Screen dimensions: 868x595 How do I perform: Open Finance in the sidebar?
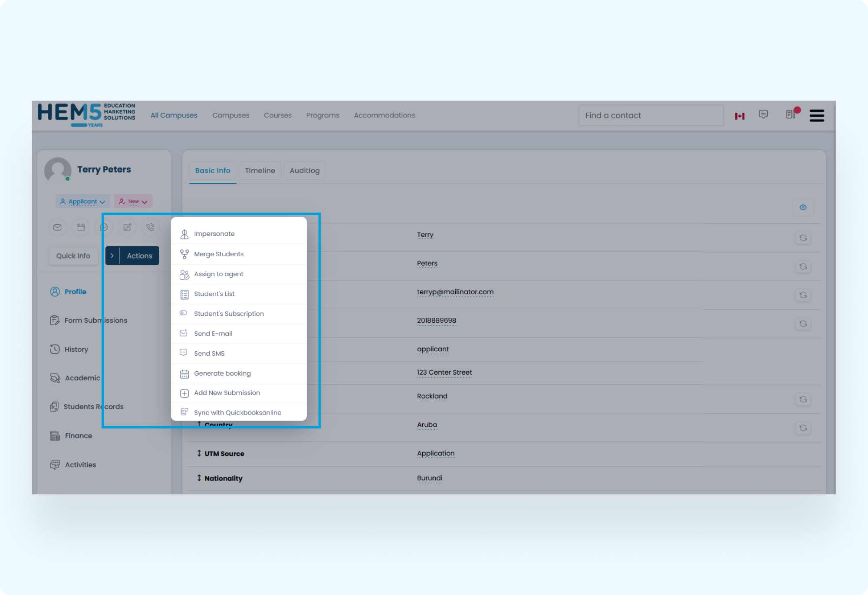pos(78,436)
